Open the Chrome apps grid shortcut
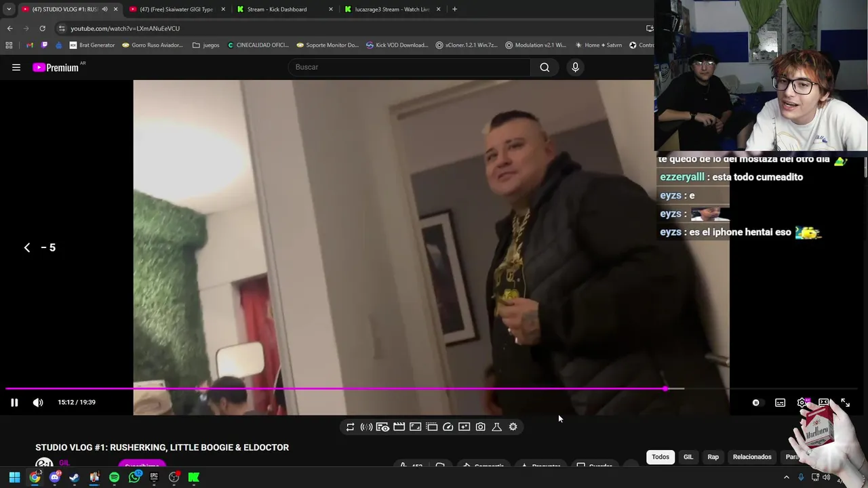Image resolution: width=868 pixels, height=488 pixels. (x=9, y=45)
